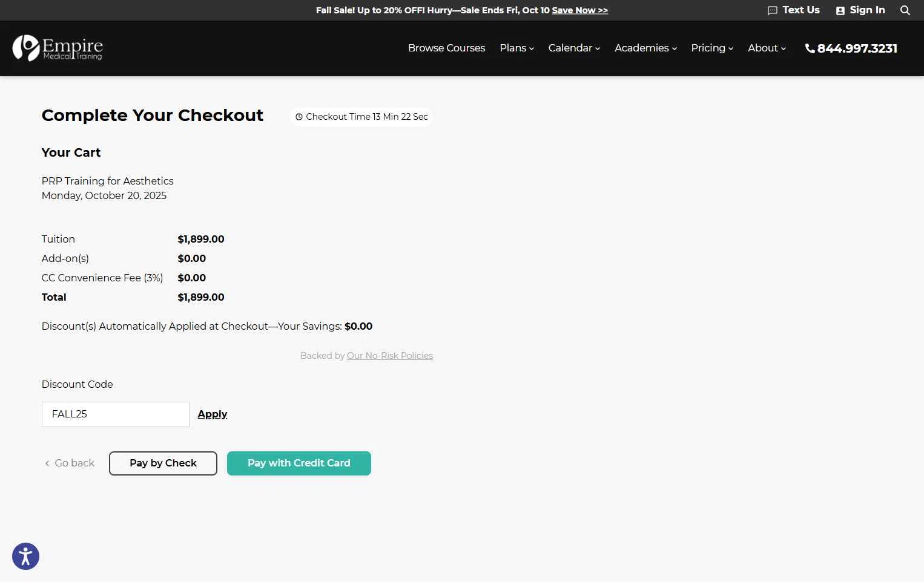Click the Tuition amount $1,899.00
Image resolution: width=924 pixels, height=582 pixels.
coord(201,239)
